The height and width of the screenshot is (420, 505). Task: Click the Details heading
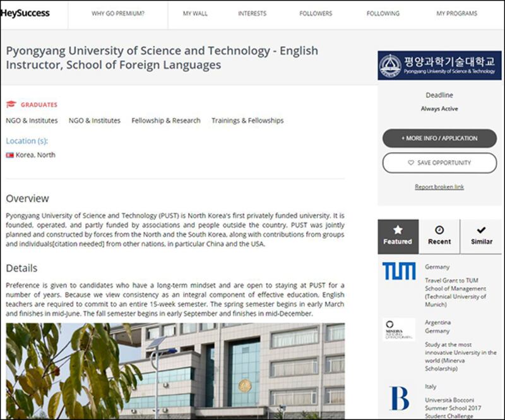(x=21, y=268)
